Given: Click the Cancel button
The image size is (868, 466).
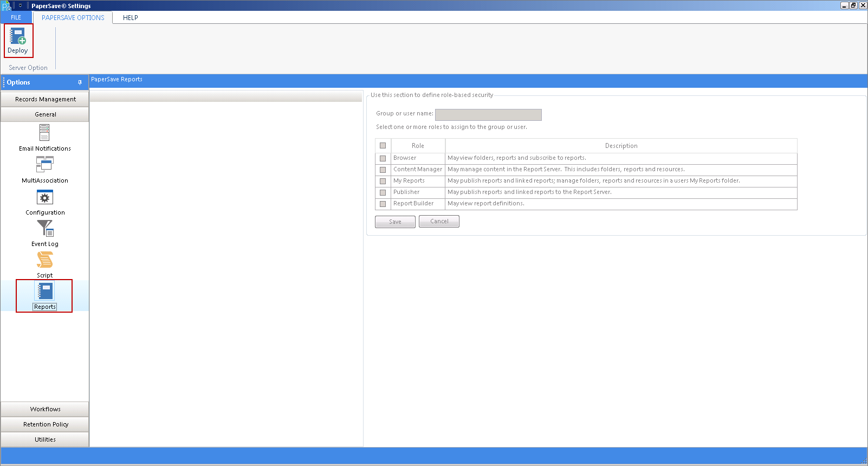Looking at the screenshot, I should coord(439,221).
